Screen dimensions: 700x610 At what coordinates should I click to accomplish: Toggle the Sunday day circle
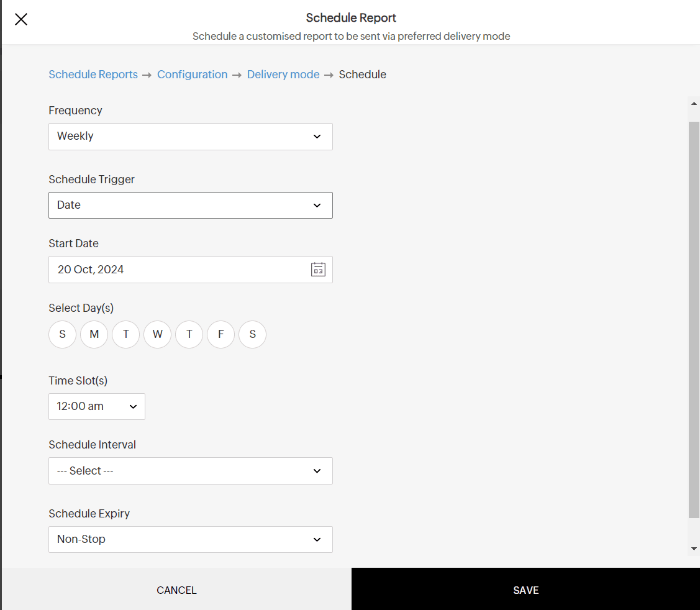pos(63,334)
